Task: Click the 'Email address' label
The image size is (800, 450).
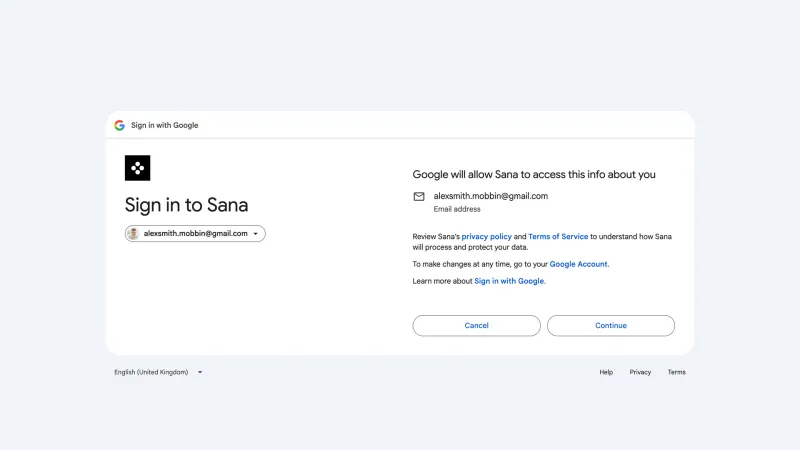Action: tap(457, 209)
